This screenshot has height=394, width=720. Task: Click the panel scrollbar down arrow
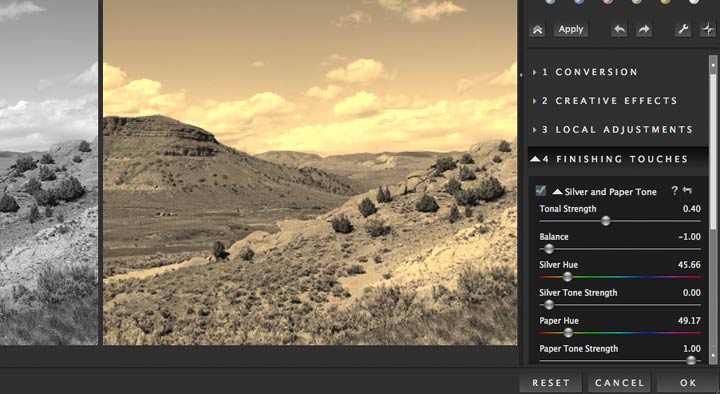[713, 355]
